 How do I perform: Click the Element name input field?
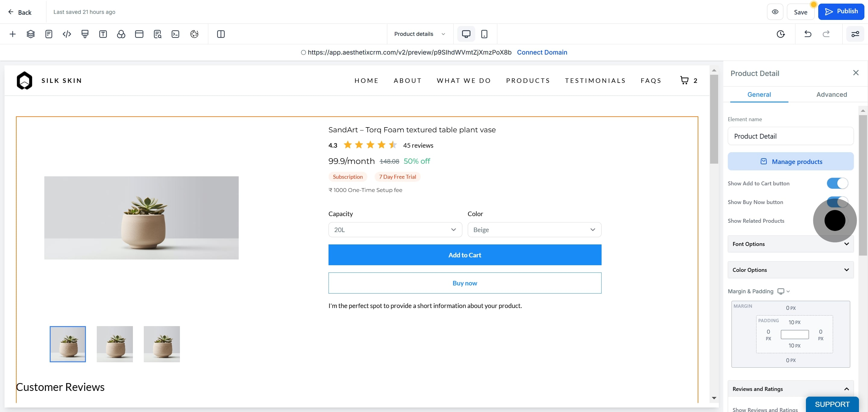(x=791, y=136)
